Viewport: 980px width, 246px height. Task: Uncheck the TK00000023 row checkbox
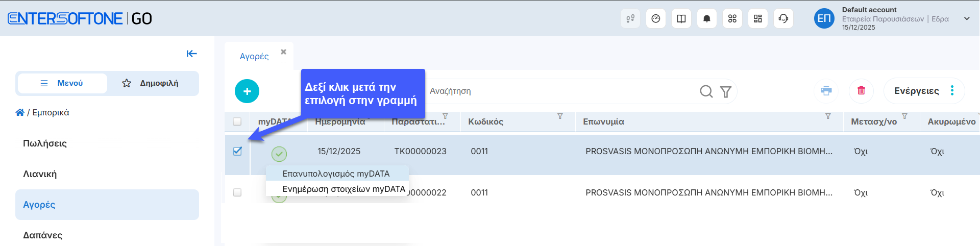237,151
